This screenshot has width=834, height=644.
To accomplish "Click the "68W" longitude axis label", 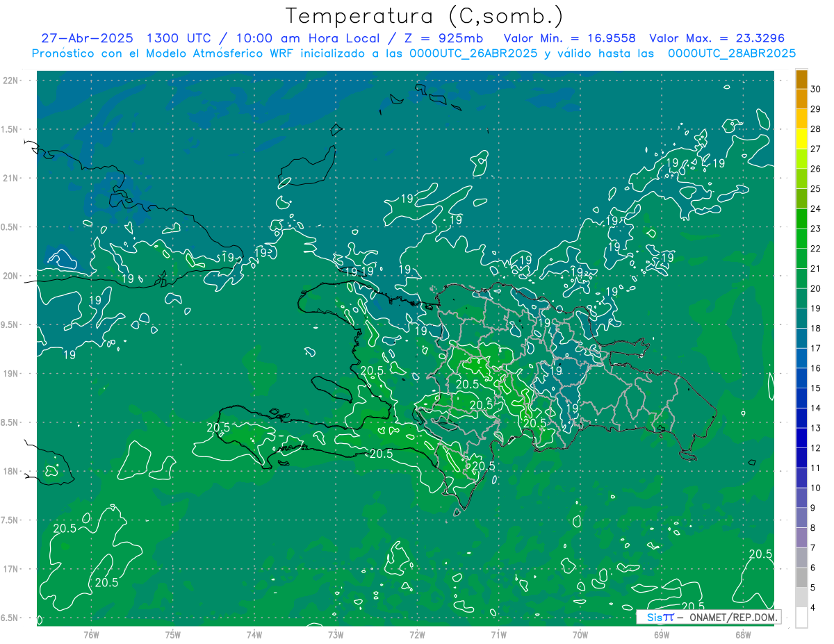I will [743, 635].
